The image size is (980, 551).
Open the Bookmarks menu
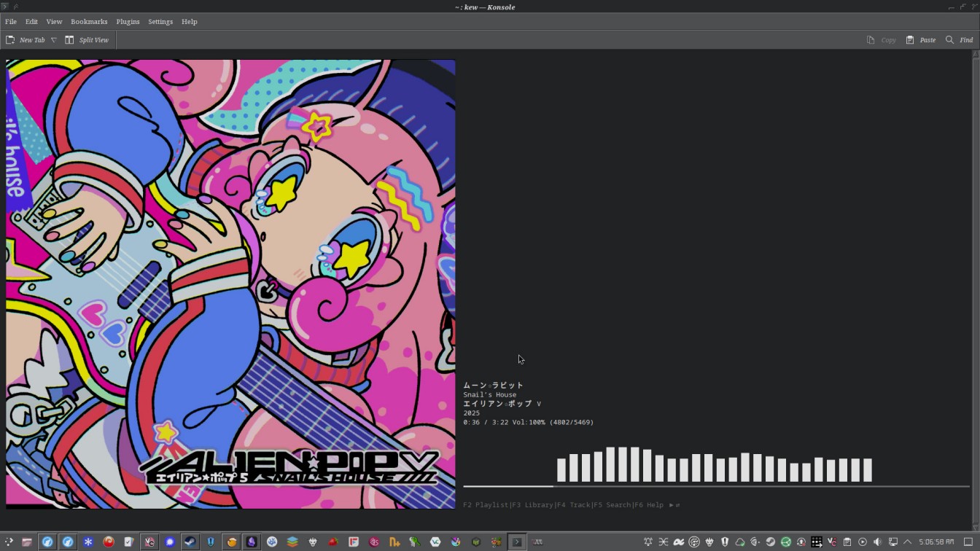coord(89,22)
